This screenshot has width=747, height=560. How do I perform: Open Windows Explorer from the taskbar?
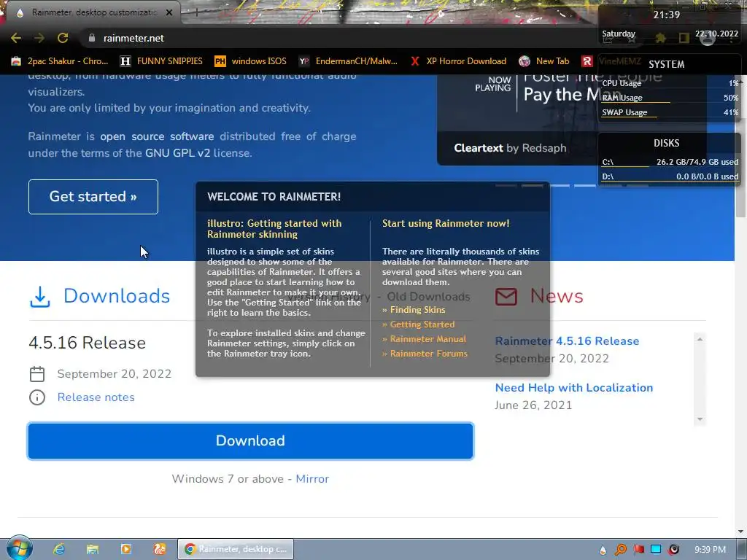pyautogui.click(x=93, y=549)
